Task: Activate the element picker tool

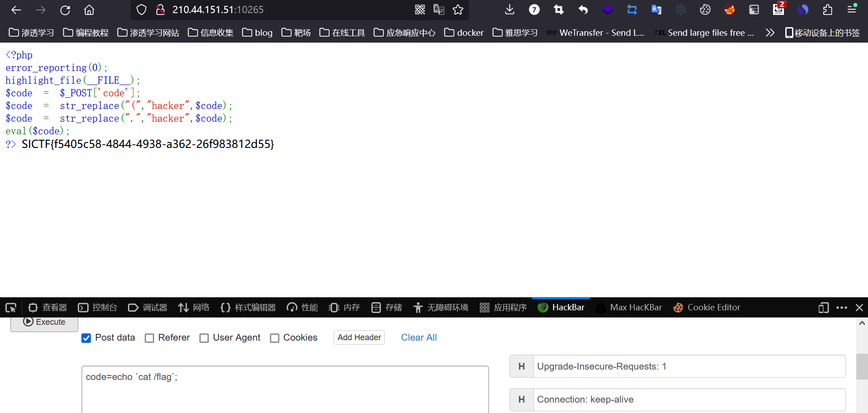Action: click(x=11, y=308)
